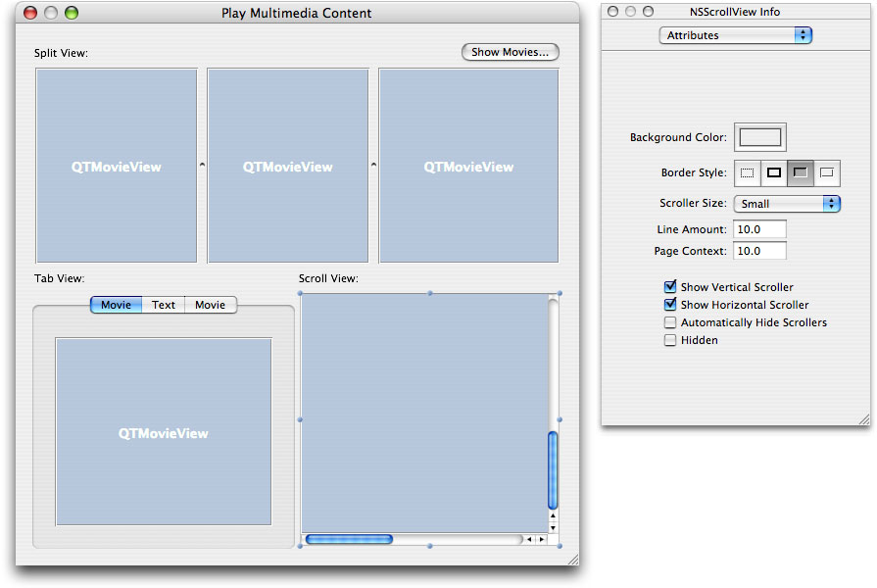The image size is (877, 588).
Task: Click the scroll-down arrow of the vertical scroller
Action: pyautogui.click(x=553, y=527)
